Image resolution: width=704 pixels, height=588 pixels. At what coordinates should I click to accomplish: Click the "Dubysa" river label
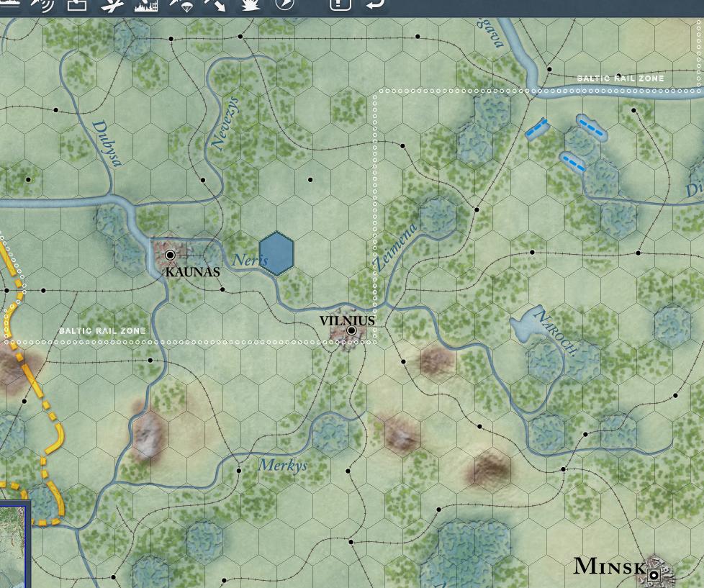107,143
